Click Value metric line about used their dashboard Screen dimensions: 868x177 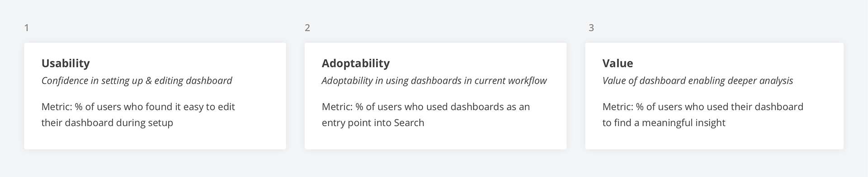[703, 107]
